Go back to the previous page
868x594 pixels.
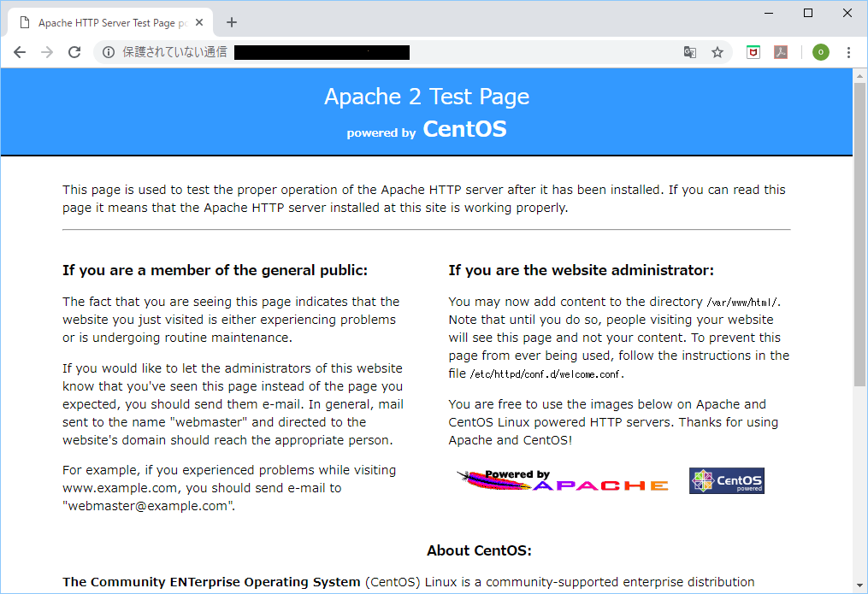click(x=20, y=52)
